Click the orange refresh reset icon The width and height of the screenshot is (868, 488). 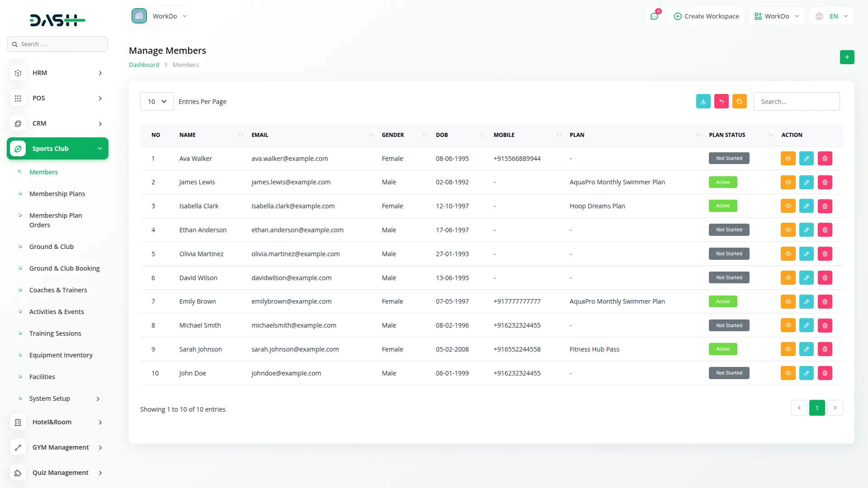[740, 102]
